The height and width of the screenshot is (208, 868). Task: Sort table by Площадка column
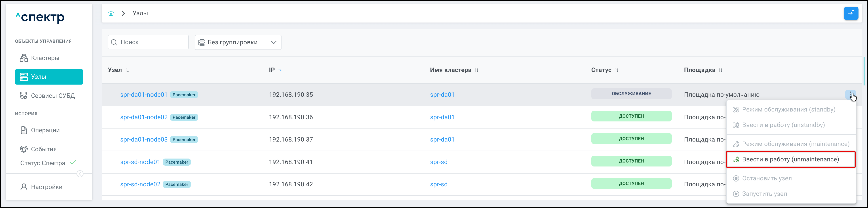pos(720,70)
